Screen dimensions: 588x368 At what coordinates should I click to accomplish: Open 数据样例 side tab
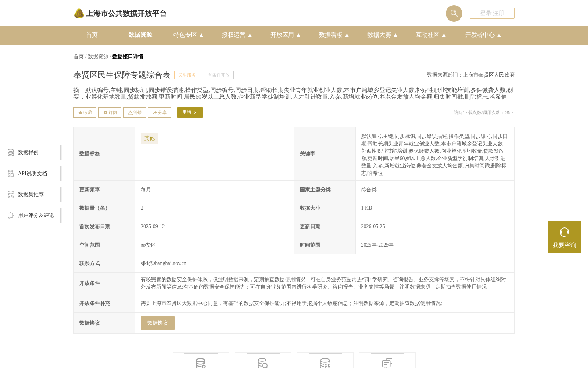[31, 152]
